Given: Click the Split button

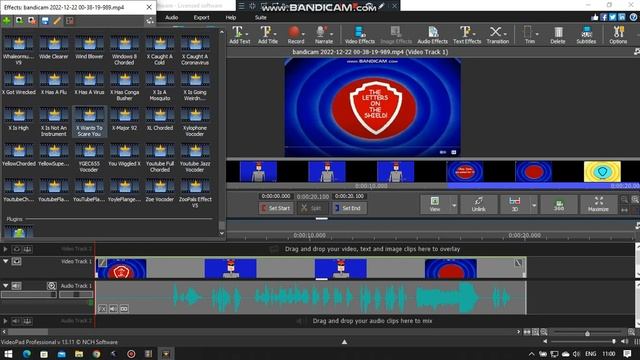Looking at the screenshot, I should point(312,208).
